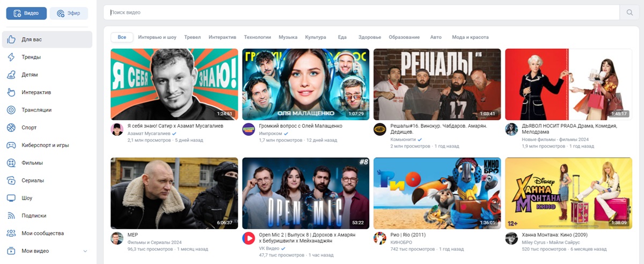Image resolution: width=644 pixels, height=264 pixels.
Task: Open Miley Cyrus channel avatar
Action: pyautogui.click(x=511, y=238)
